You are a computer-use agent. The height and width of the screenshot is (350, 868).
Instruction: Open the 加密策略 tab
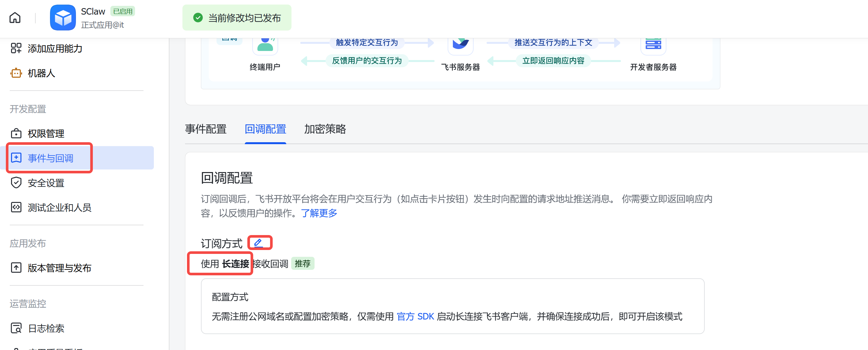[325, 129]
